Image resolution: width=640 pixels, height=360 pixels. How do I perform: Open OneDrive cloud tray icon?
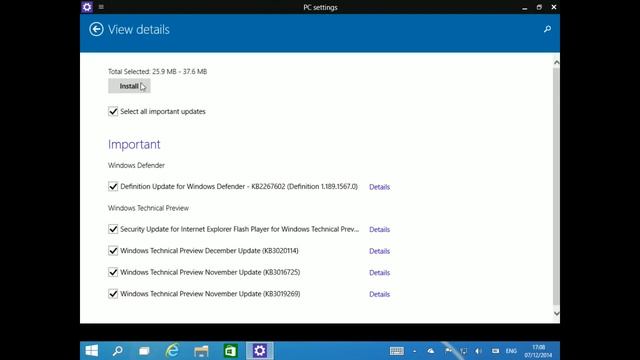tap(431, 351)
